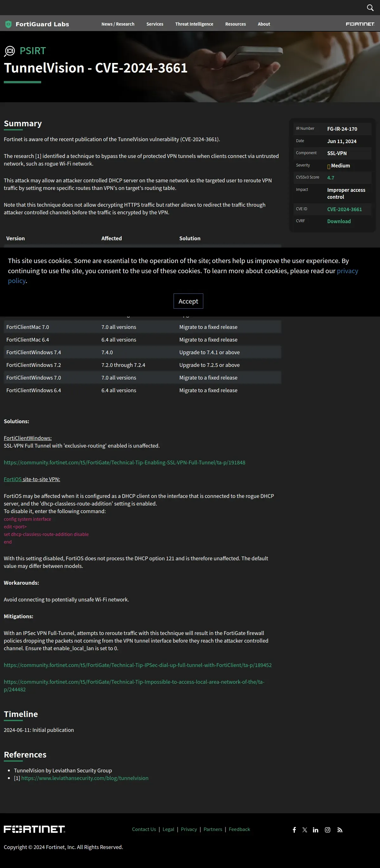Select FG-IR-24-170 IR number value
Viewport: 380px width, 868px height.
pyautogui.click(x=342, y=129)
